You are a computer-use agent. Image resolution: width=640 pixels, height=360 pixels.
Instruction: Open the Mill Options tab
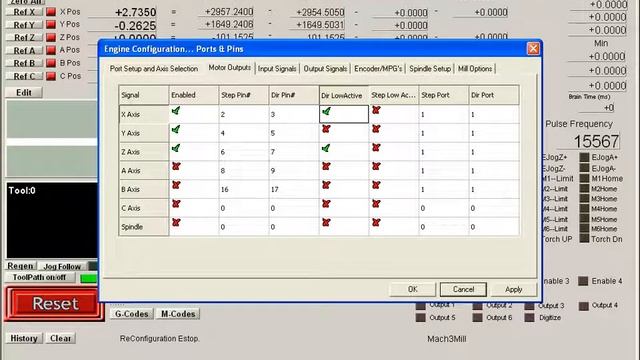click(475, 69)
